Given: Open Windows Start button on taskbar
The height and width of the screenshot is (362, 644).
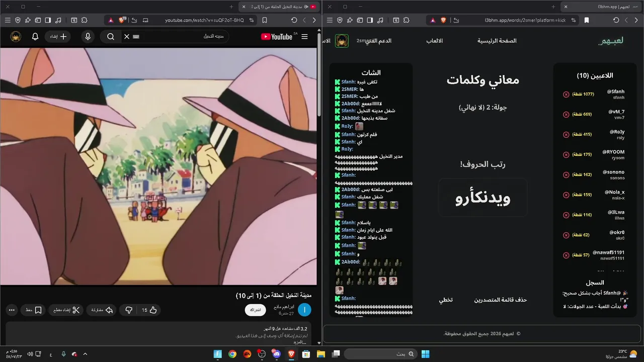Looking at the screenshot, I should click(x=425, y=354).
